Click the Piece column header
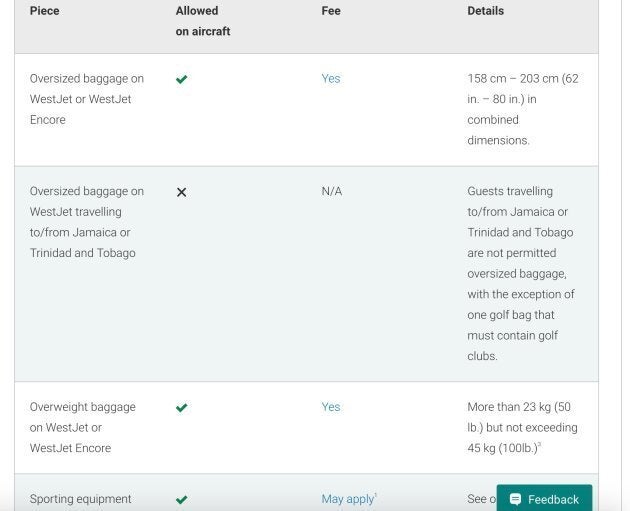This screenshot has width=630, height=511. click(x=45, y=11)
